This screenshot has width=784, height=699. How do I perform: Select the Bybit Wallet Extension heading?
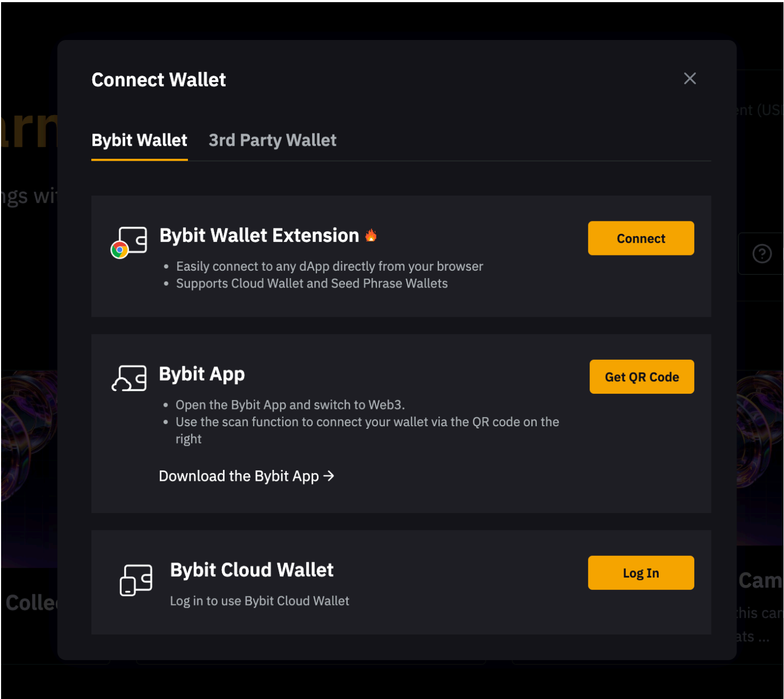[259, 236]
